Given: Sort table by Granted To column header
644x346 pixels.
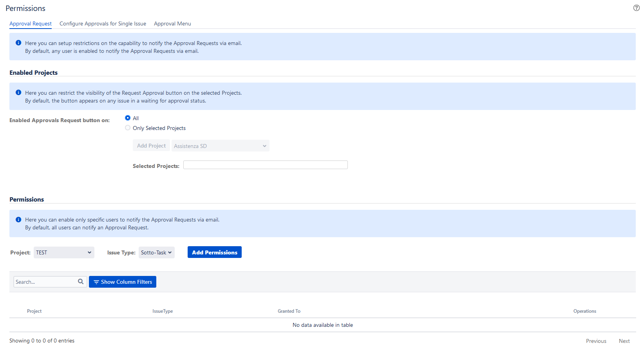Looking at the screenshot, I should point(289,311).
